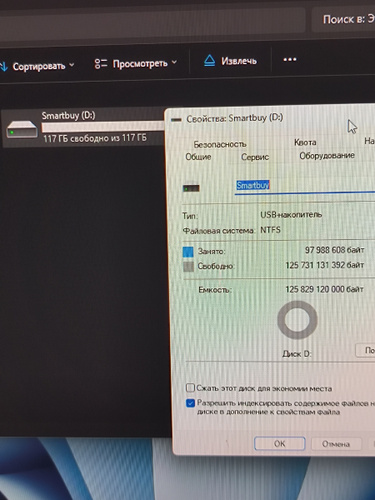The height and width of the screenshot is (500, 375).
Task: Click the disk usage donut chart
Action: coord(297,320)
